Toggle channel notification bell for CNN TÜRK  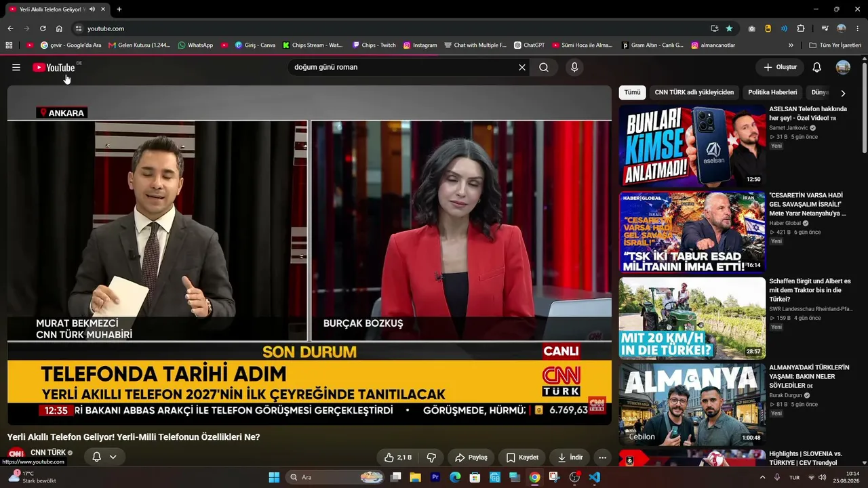coord(96,457)
